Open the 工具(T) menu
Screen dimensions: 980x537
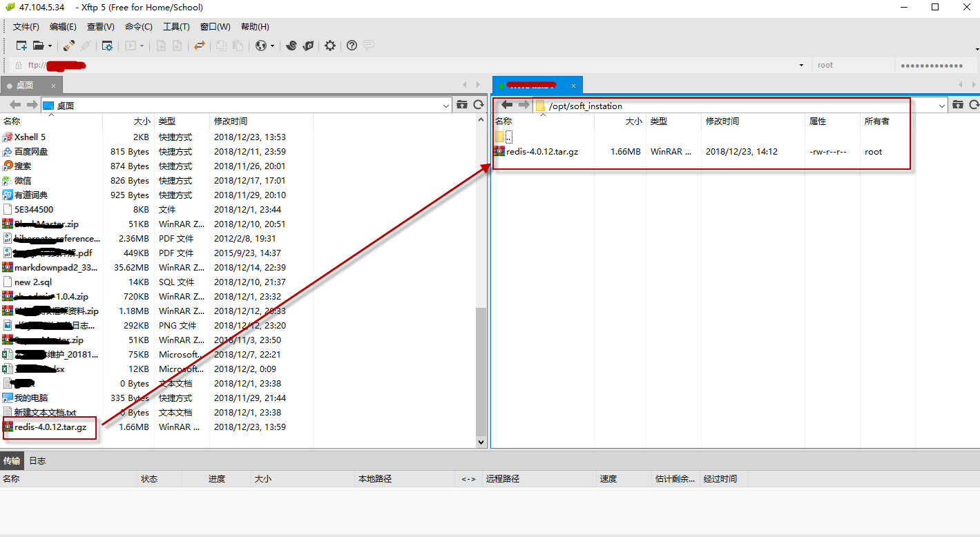coord(176,27)
